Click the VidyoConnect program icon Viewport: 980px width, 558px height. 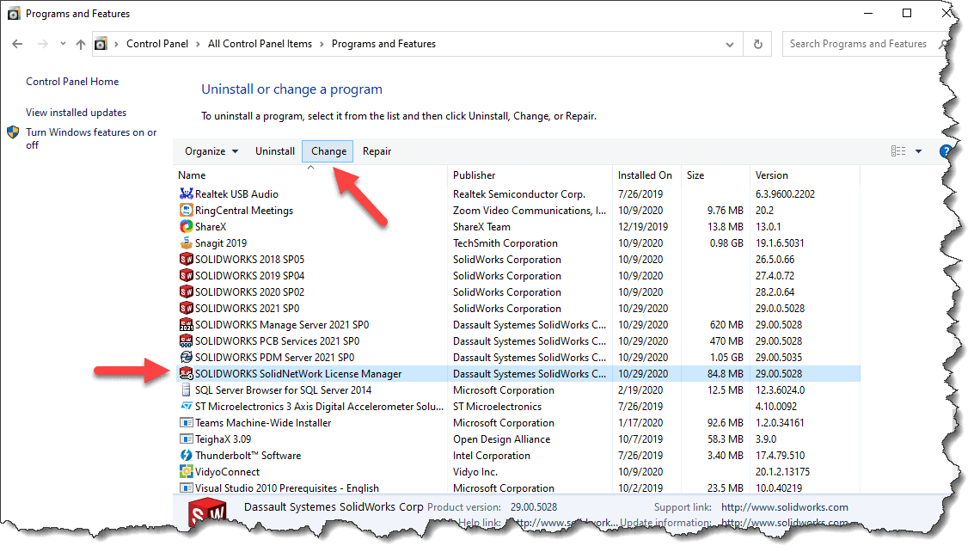coord(186,472)
